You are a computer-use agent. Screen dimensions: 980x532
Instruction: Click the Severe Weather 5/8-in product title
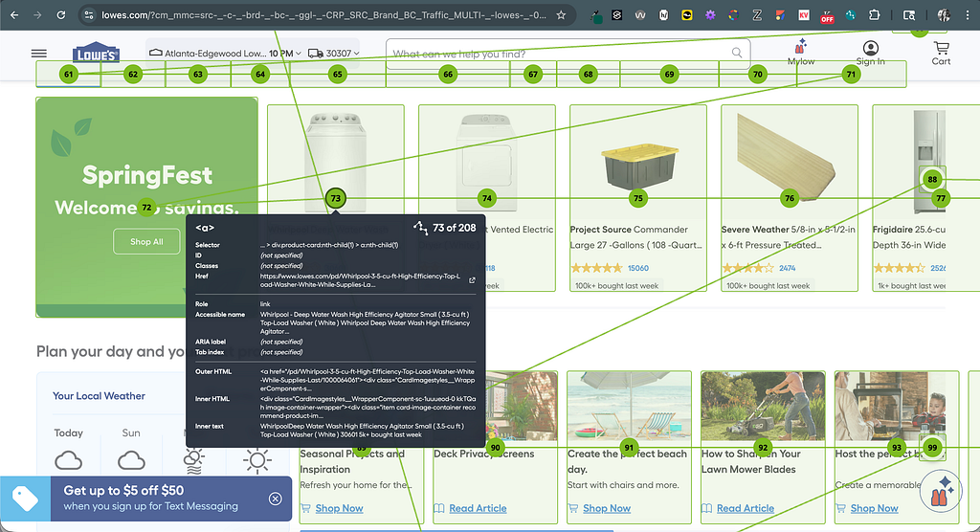(x=789, y=237)
